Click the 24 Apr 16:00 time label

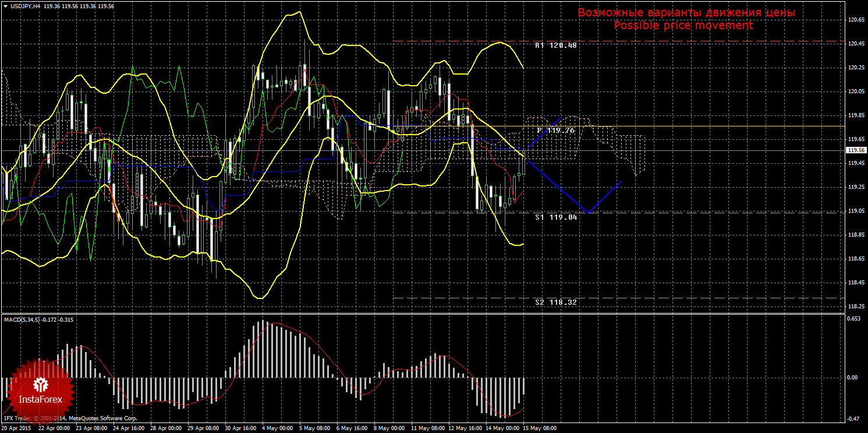point(129,428)
